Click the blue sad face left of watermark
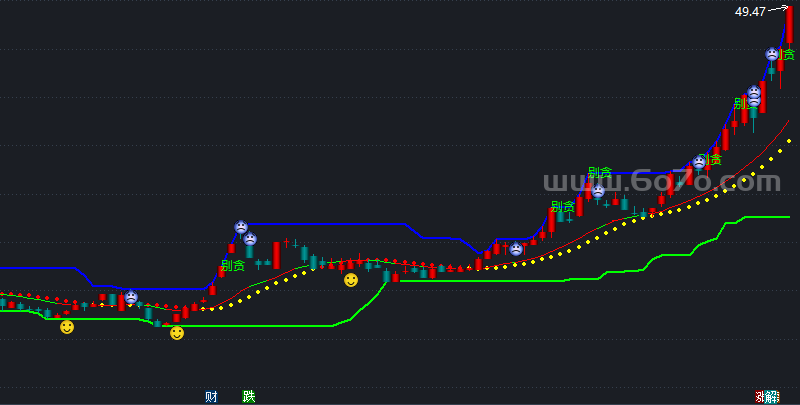Image resolution: width=800 pixels, height=405 pixels. point(516,249)
